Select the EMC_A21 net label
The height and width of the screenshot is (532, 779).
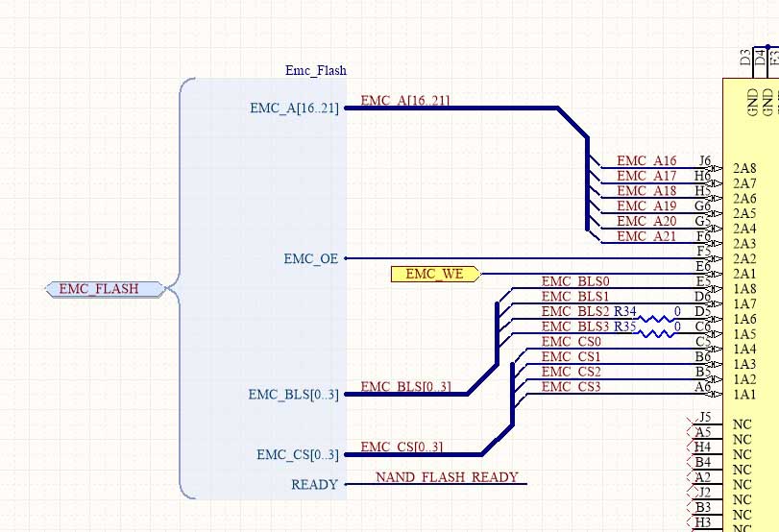[x=645, y=236]
